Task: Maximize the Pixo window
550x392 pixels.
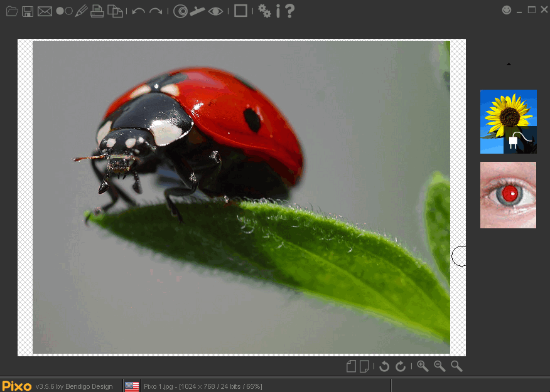Action: [532, 10]
